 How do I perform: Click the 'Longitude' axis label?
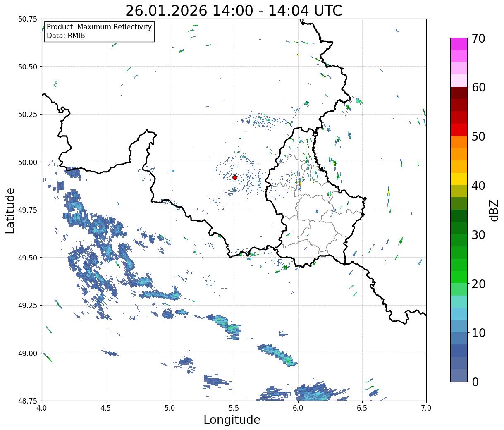click(232, 420)
